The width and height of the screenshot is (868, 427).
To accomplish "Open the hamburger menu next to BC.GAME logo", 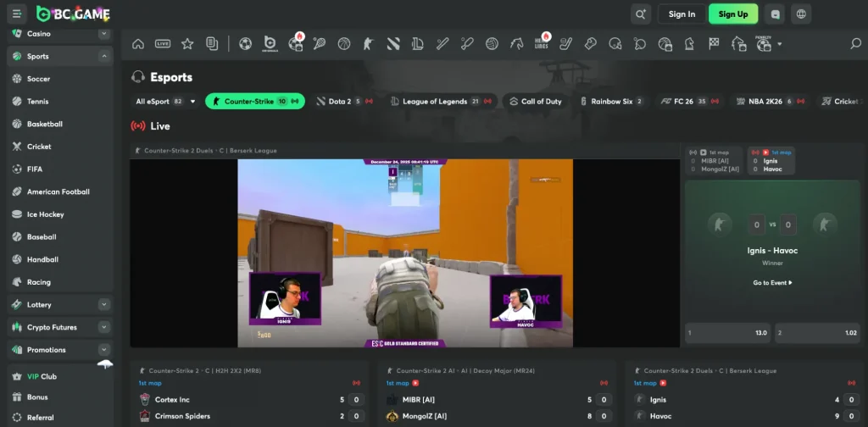I will click(18, 14).
